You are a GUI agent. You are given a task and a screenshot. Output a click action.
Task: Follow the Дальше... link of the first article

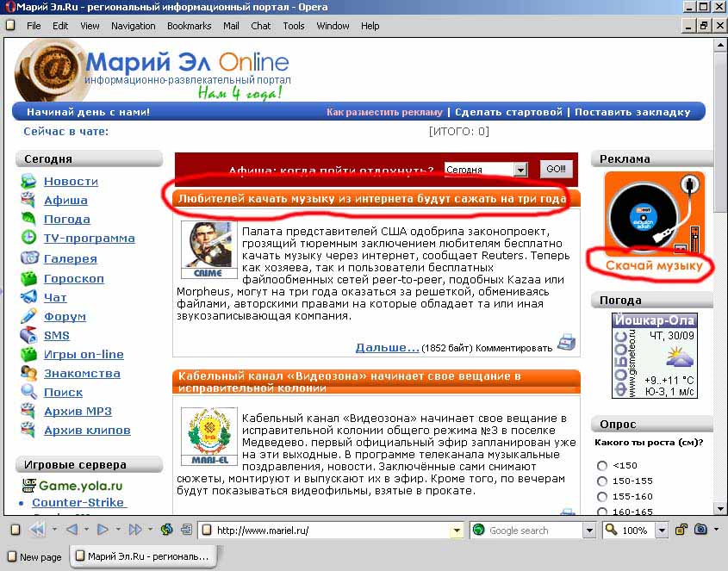pyautogui.click(x=387, y=347)
